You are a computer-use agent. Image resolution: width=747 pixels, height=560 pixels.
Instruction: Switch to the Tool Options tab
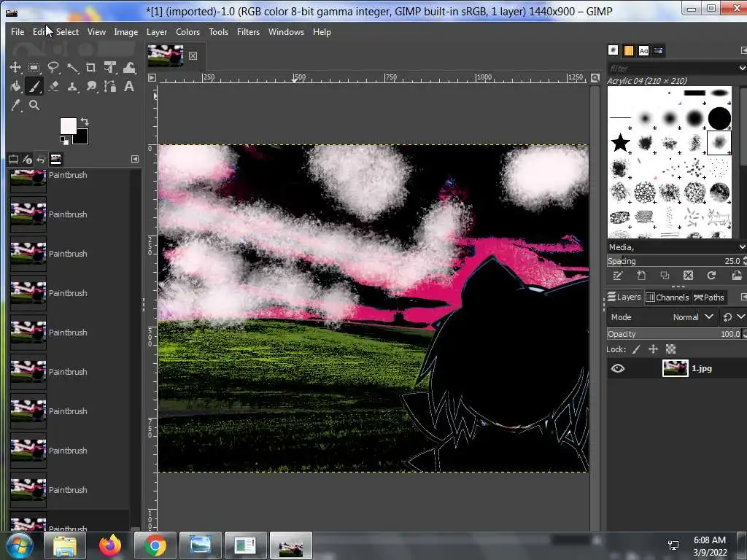(13, 159)
